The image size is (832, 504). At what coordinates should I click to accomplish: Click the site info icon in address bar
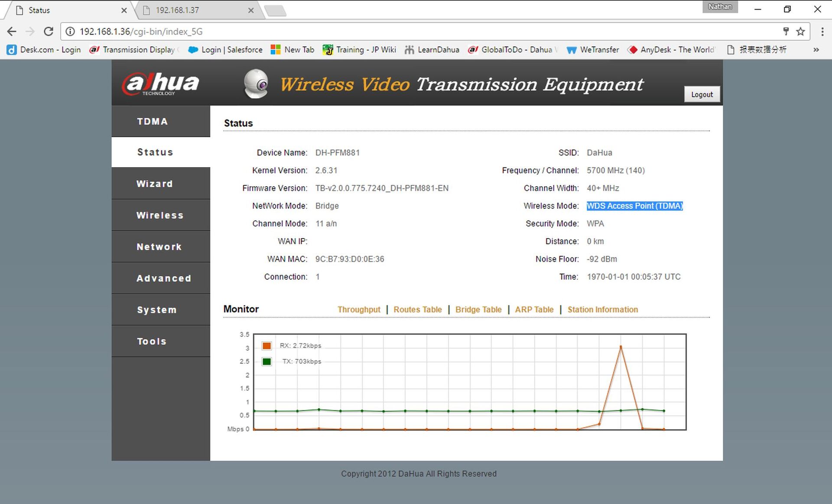(70, 31)
